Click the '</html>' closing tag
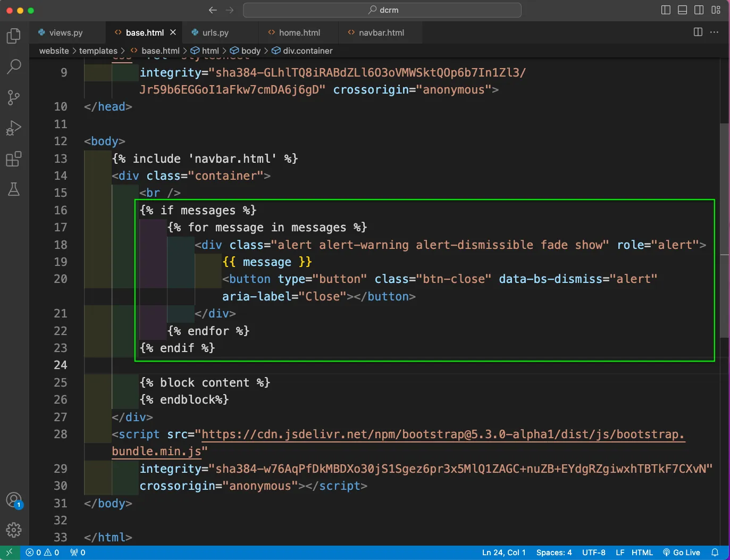This screenshot has width=730, height=560. pyautogui.click(x=108, y=538)
